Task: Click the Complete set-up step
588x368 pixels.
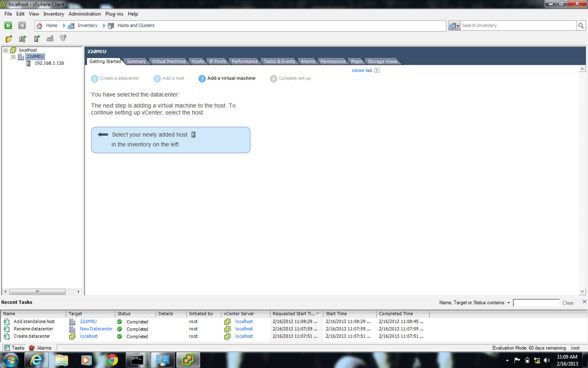Action: tap(290, 78)
